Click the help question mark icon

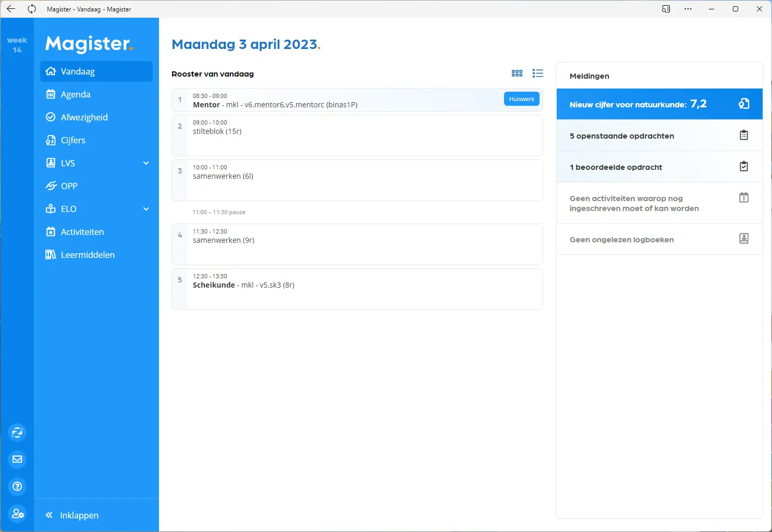point(17,486)
